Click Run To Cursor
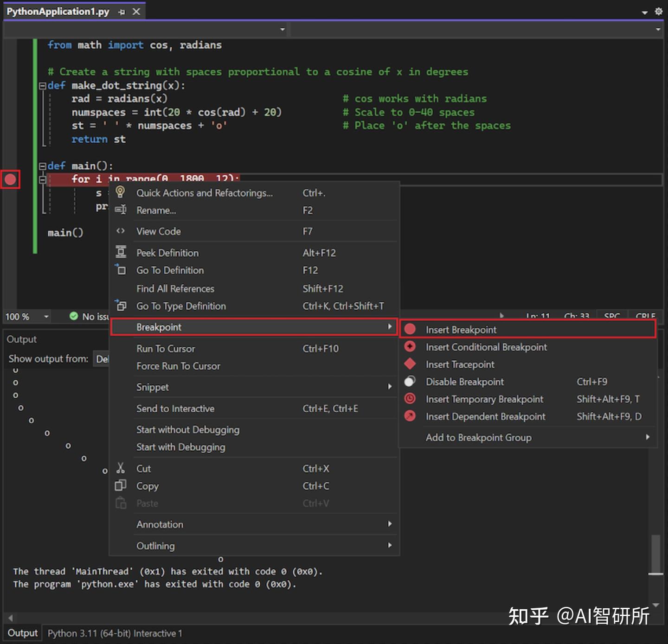The image size is (668, 644). (x=166, y=348)
